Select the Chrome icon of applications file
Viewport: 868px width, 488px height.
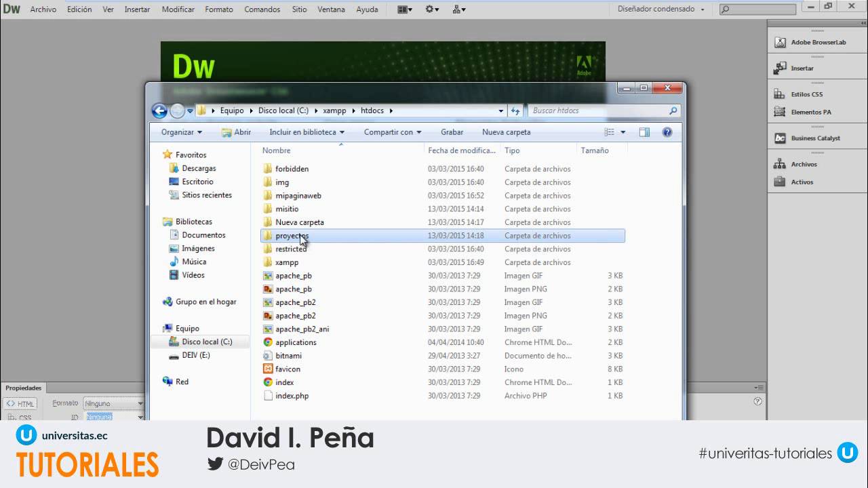[x=268, y=342]
